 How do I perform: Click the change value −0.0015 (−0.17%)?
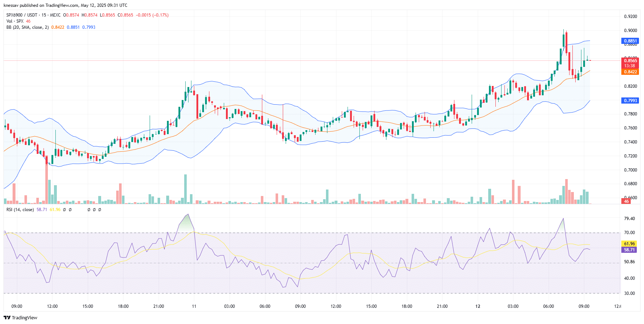(x=152, y=15)
